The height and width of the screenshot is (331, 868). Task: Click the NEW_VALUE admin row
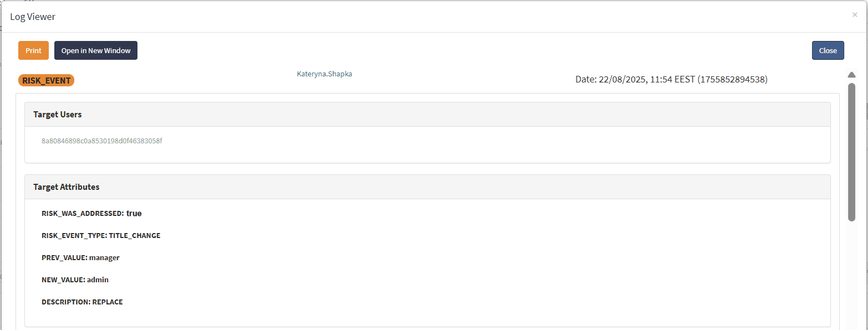75,280
